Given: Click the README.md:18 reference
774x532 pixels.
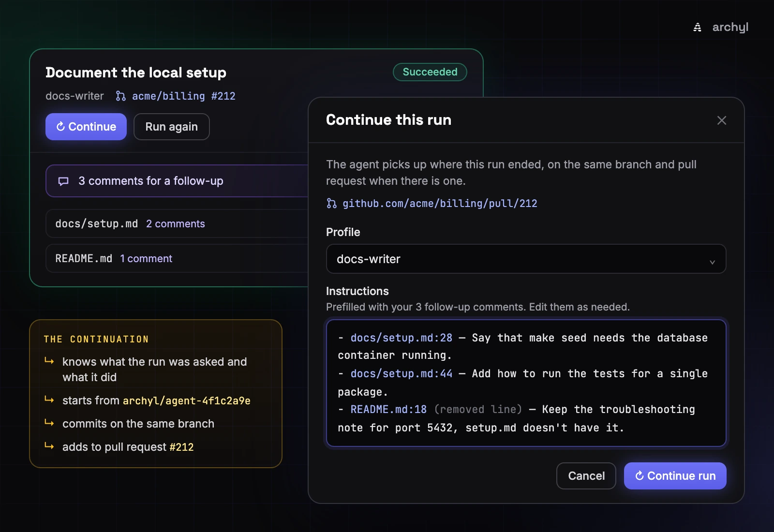Looking at the screenshot, I should click(x=388, y=409).
